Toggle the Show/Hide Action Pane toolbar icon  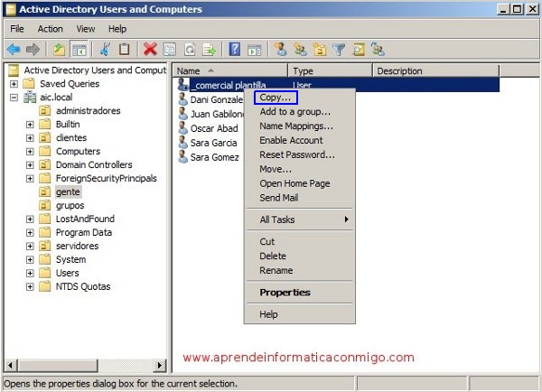pyautogui.click(x=255, y=50)
